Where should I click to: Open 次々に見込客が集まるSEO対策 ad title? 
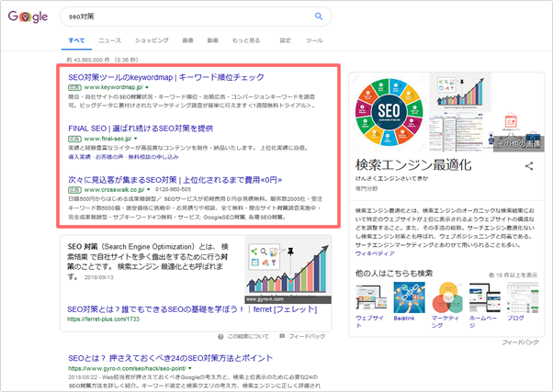point(175,180)
